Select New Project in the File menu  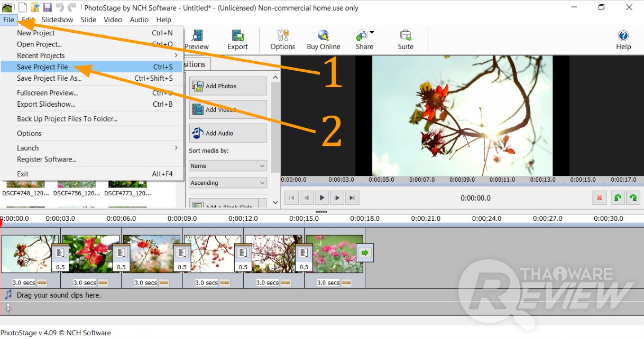coord(92,33)
